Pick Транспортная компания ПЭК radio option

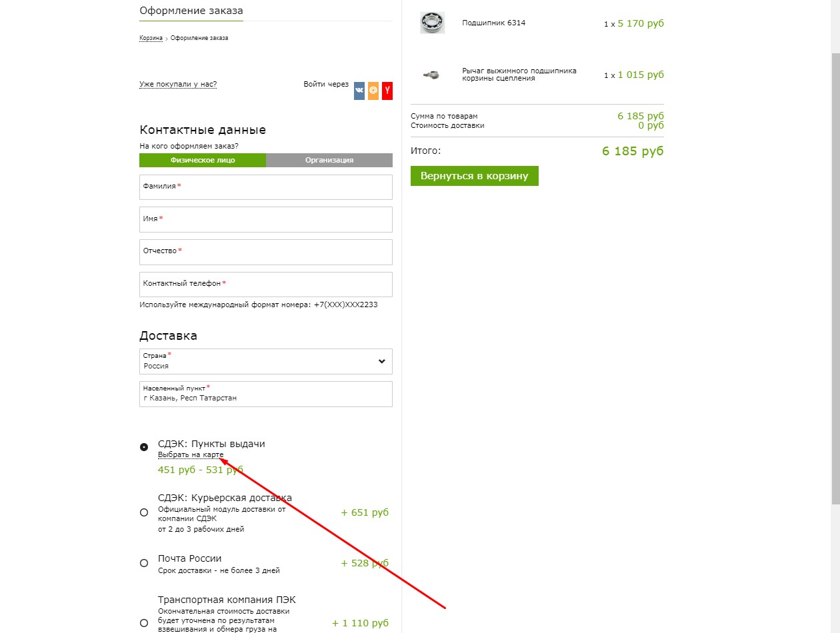coord(144,623)
